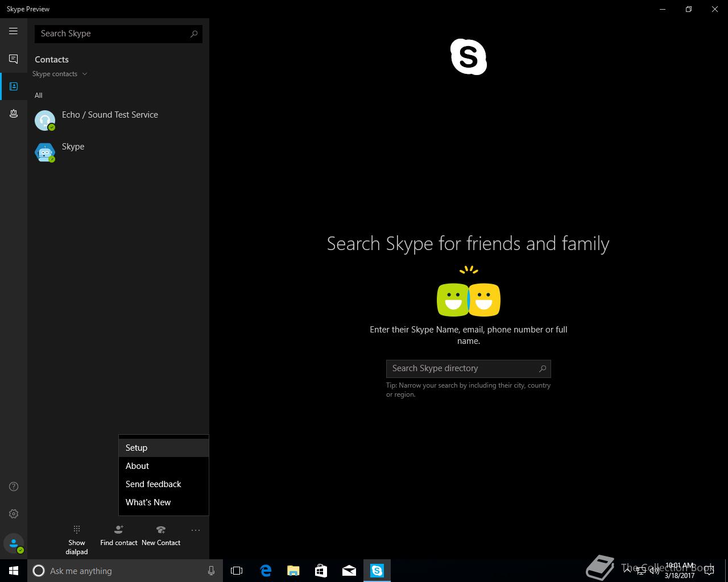Viewport: 728px width, 582px height.
Task: Show hidden system tray icons
Action: click(627, 571)
